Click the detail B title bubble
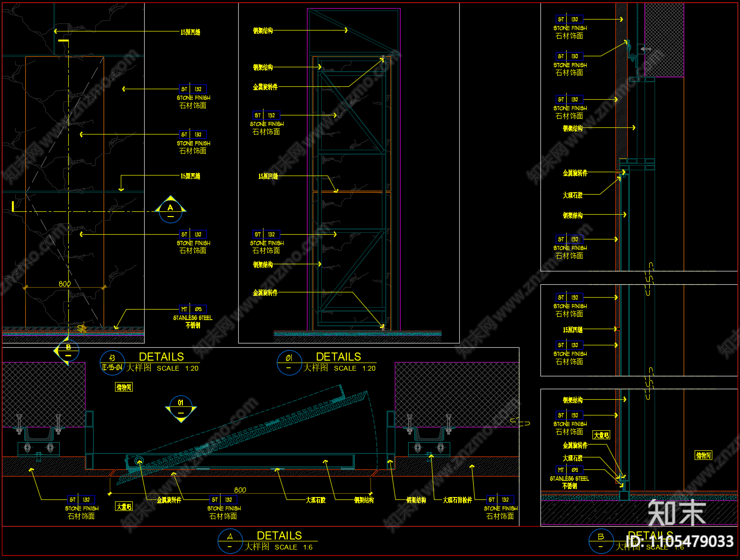This screenshot has width=740, height=560. click(x=601, y=541)
